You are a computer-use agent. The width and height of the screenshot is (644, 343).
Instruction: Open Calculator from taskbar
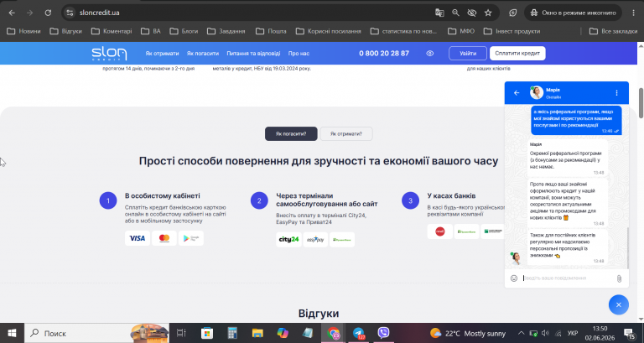pyautogui.click(x=232, y=333)
